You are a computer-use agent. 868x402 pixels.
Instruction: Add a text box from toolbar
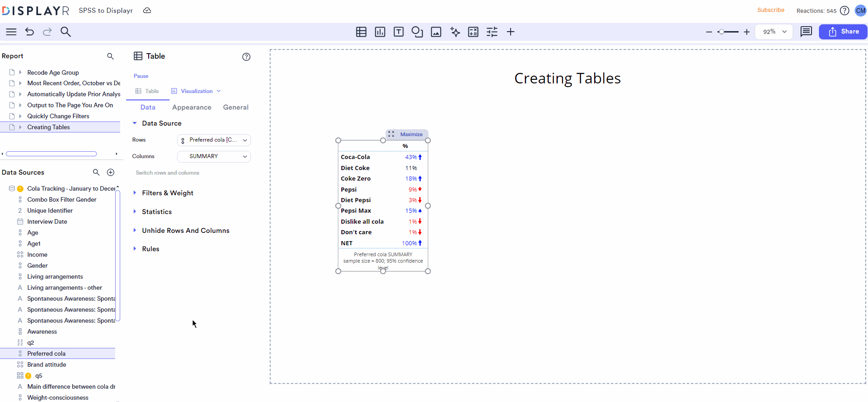click(399, 32)
